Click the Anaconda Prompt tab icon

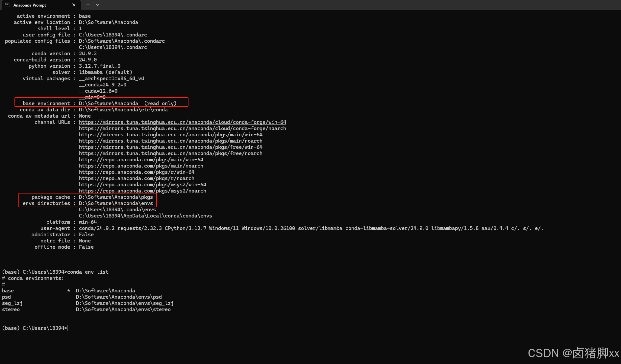click(8, 5)
